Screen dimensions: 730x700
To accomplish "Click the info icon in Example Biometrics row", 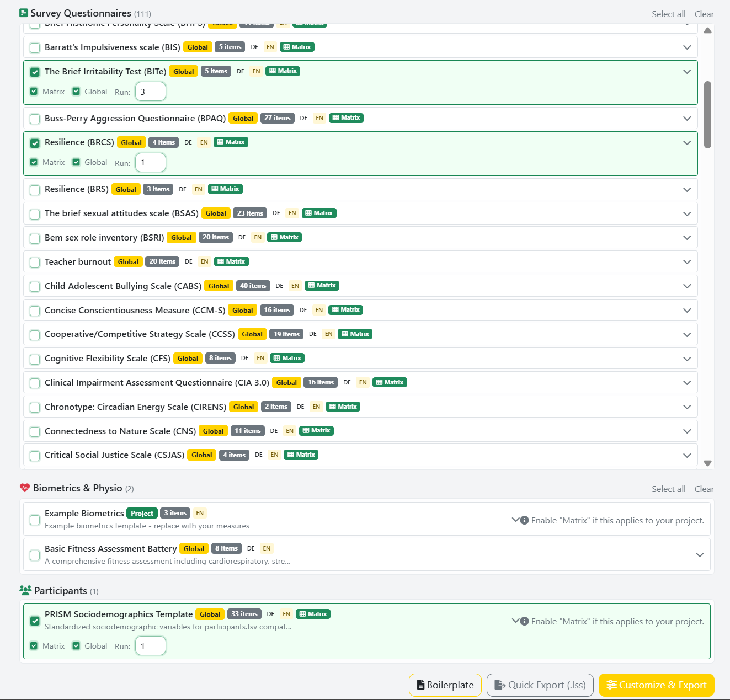I will click(525, 520).
